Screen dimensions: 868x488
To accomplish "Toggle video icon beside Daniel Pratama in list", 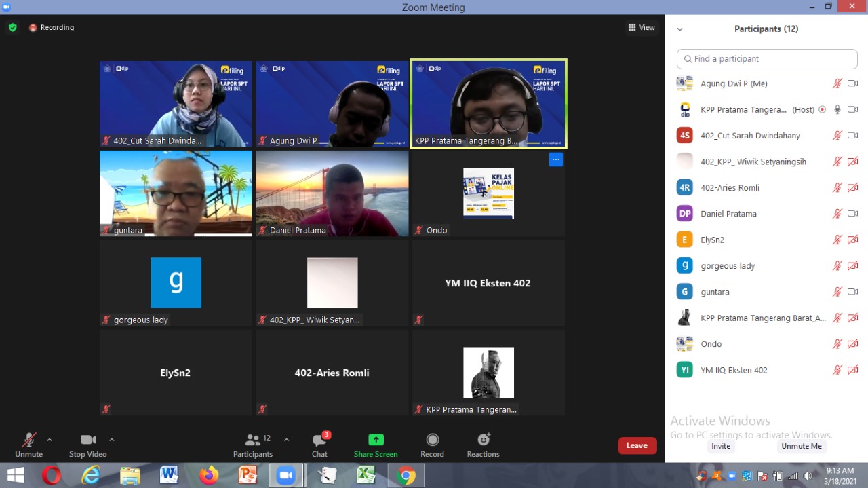I will tap(852, 214).
